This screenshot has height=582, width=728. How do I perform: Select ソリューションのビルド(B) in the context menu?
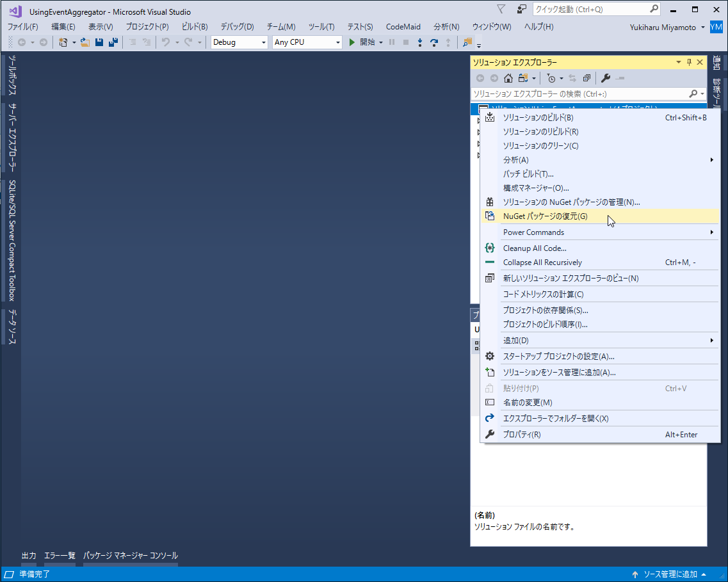tap(600, 118)
